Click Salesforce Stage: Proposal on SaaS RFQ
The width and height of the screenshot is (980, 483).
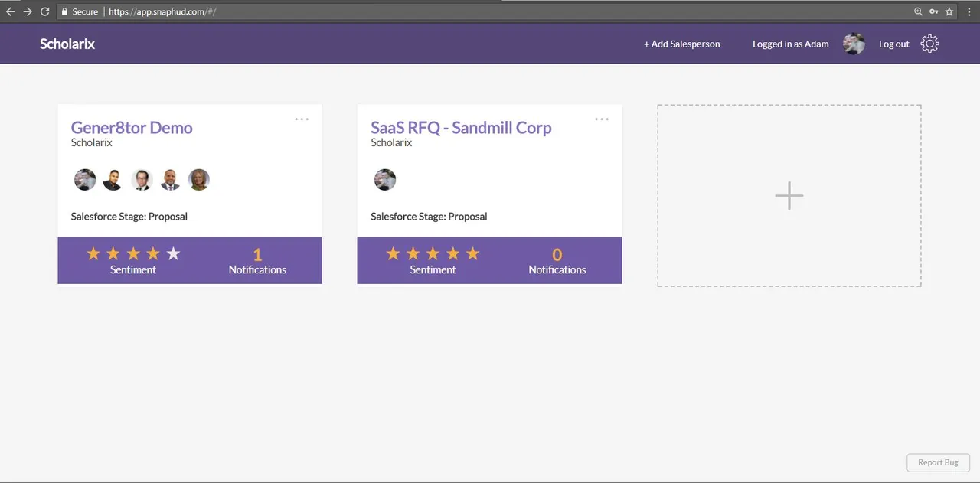[x=429, y=217]
